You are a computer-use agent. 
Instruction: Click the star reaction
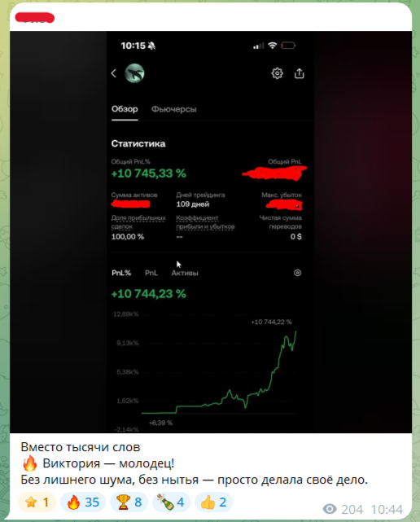pyautogui.click(x=37, y=502)
